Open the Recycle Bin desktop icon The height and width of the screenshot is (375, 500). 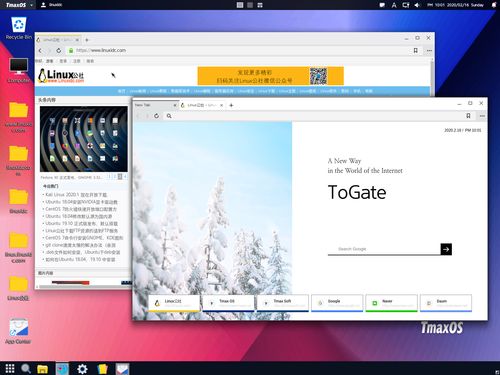(19, 28)
